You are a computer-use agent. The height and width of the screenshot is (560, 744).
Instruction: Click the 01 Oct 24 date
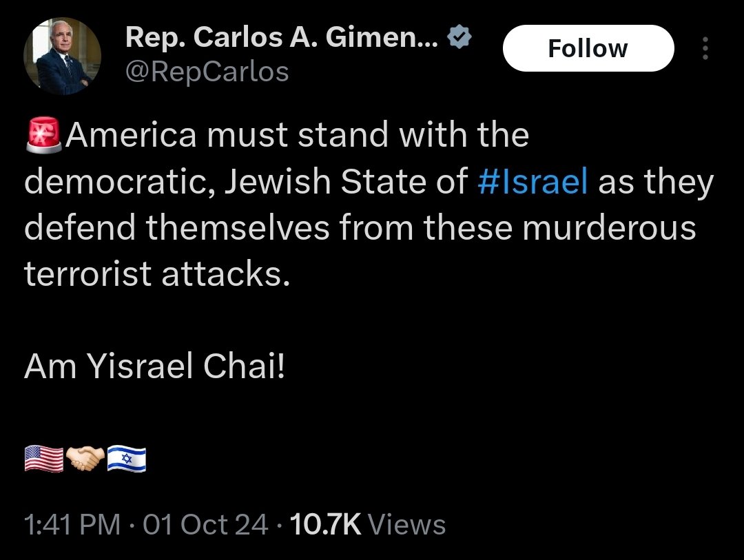tap(206, 525)
